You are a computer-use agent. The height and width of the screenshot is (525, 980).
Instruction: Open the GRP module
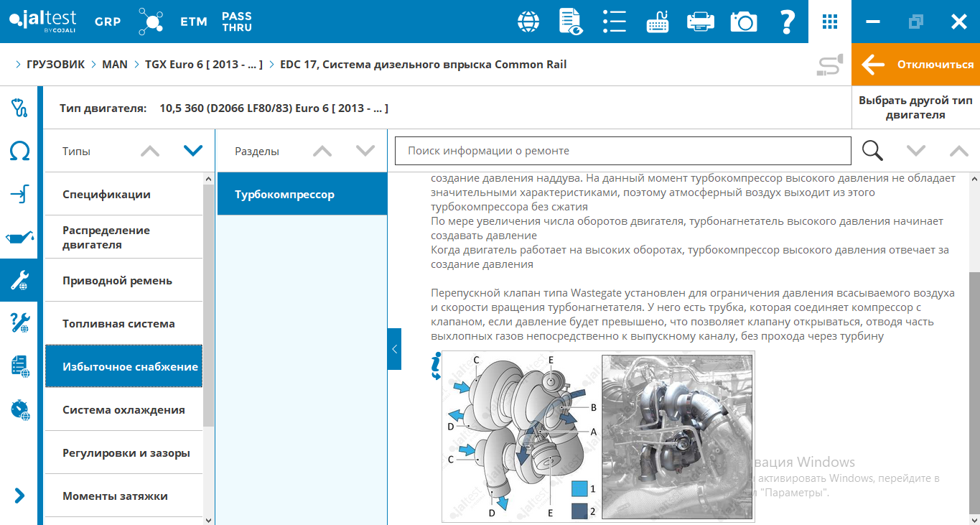pos(108,22)
